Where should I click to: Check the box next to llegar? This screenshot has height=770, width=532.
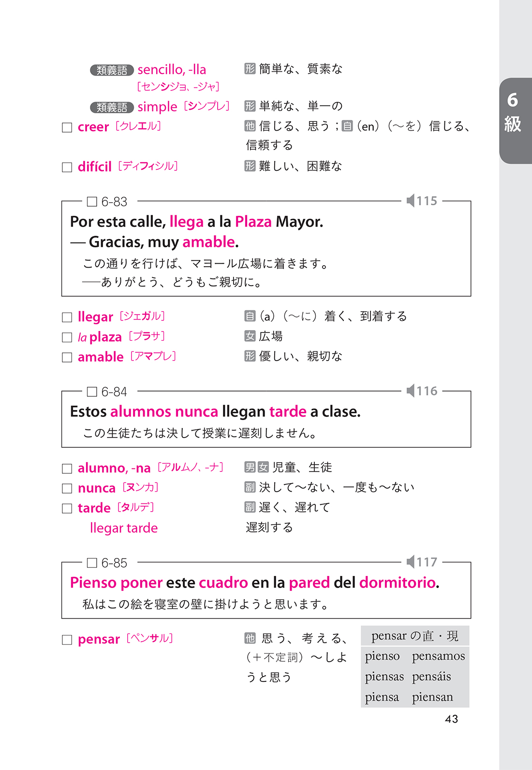point(67,317)
